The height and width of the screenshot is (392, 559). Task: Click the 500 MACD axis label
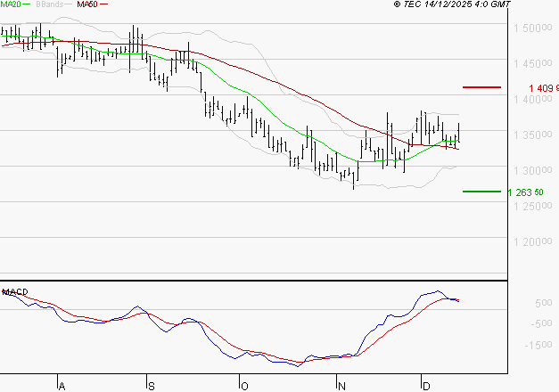tap(544, 303)
